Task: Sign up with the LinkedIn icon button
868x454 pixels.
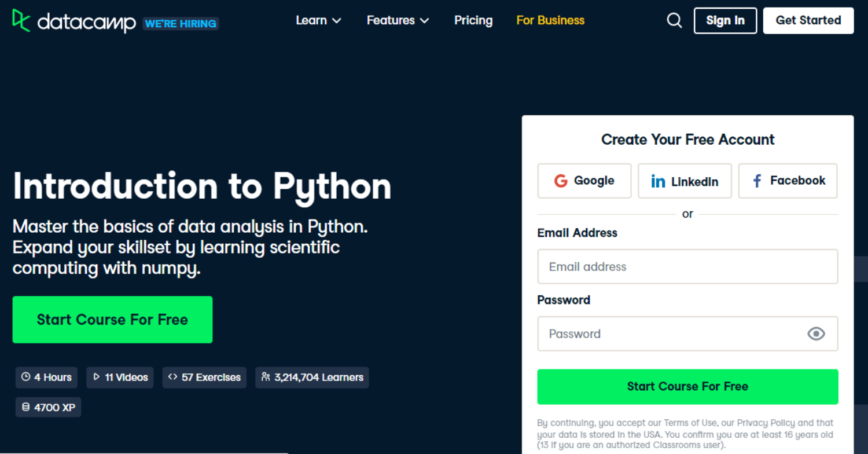Action: pyautogui.click(x=685, y=181)
